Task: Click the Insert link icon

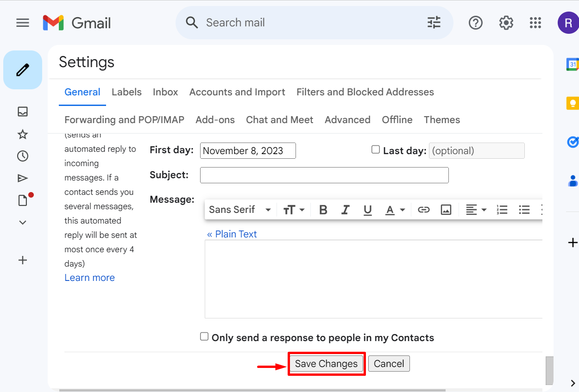Action: tap(423, 210)
